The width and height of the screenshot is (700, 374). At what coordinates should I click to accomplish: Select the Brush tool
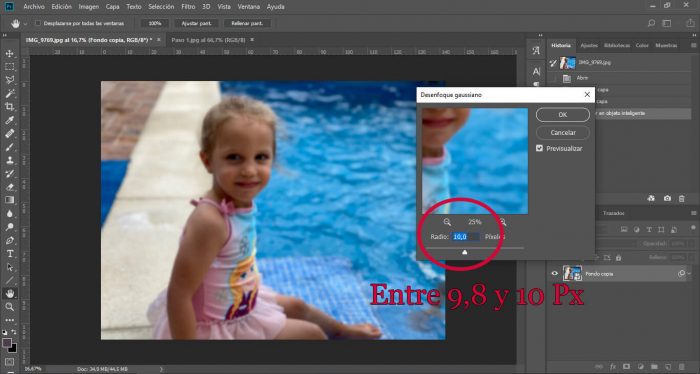pos(9,147)
